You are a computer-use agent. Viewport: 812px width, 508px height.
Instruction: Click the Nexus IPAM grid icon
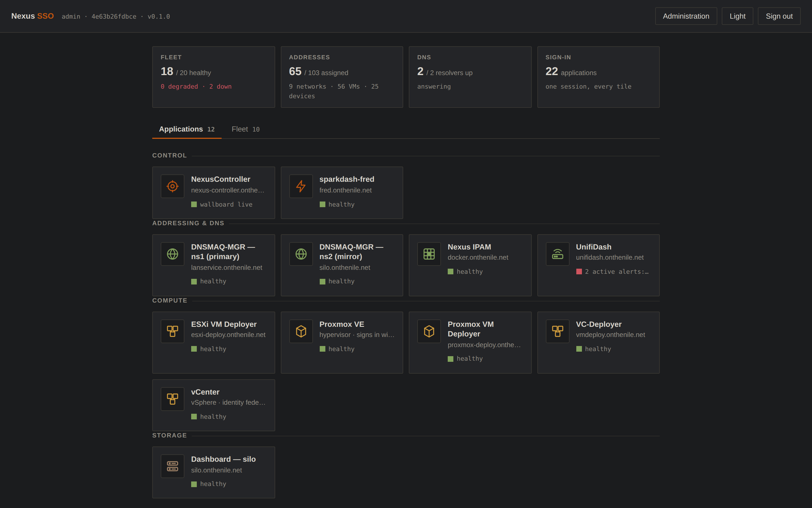point(429,254)
